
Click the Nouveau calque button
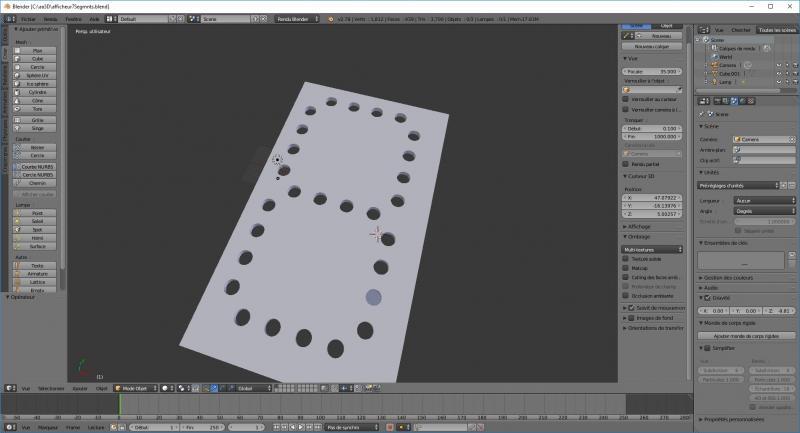(651, 46)
